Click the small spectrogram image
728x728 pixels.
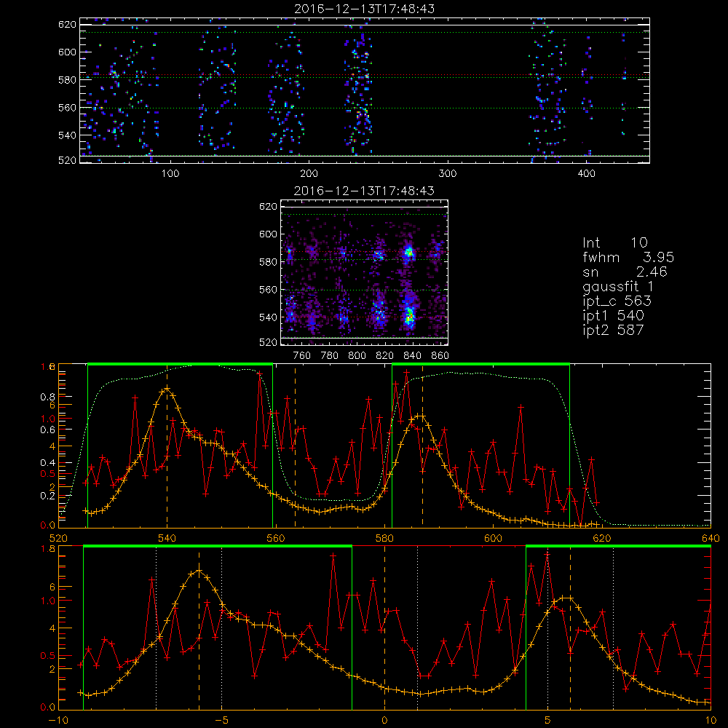pos(365,272)
